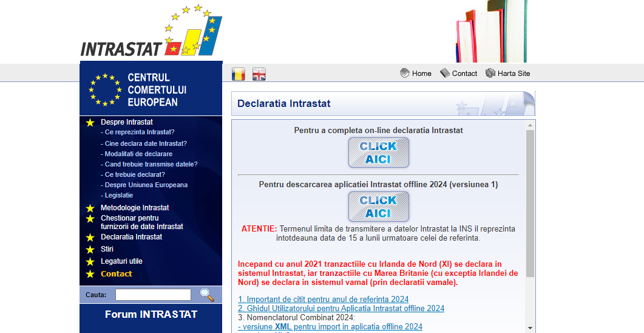This screenshot has height=333, width=644.
Task: Open Ghidul Utilizatorului Aplicatia offline 2024 link
Action: click(341, 308)
